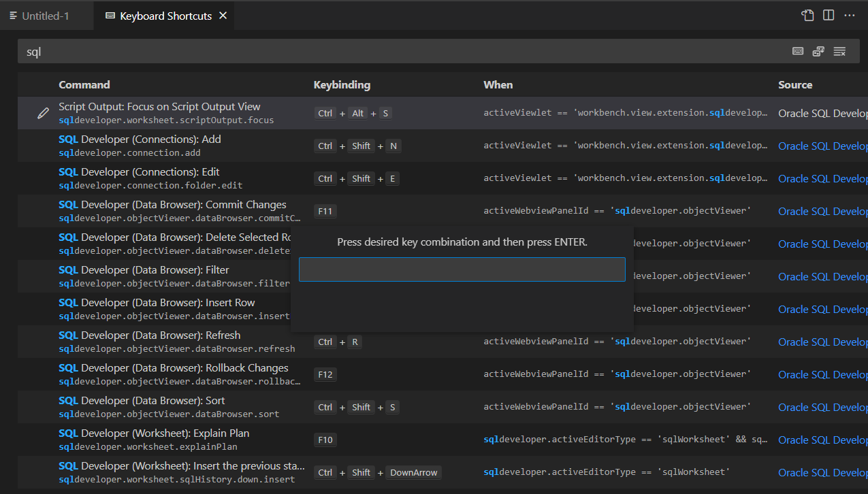868x494 pixels.
Task: Click the Command column header
Action: (84, 85)
